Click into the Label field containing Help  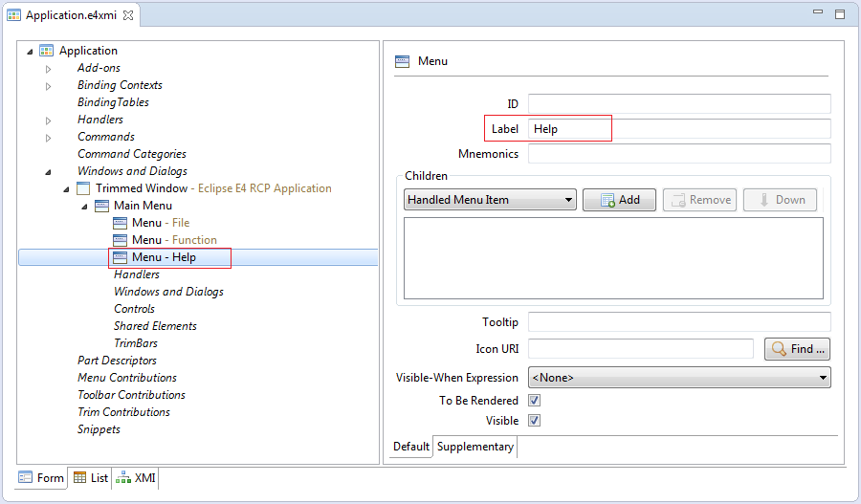point(679,129)
